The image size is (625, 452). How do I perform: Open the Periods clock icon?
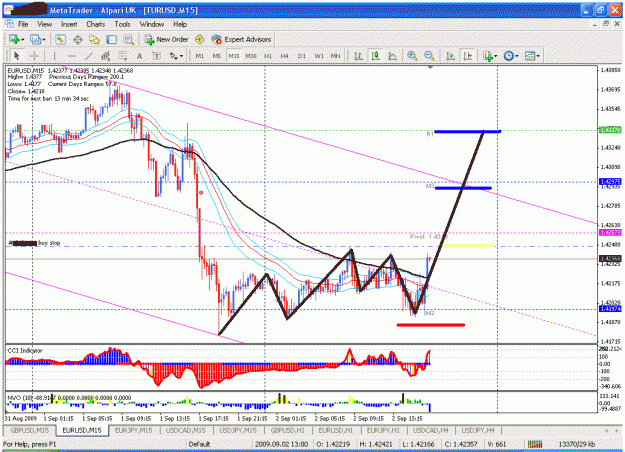(x=509, y=56)
